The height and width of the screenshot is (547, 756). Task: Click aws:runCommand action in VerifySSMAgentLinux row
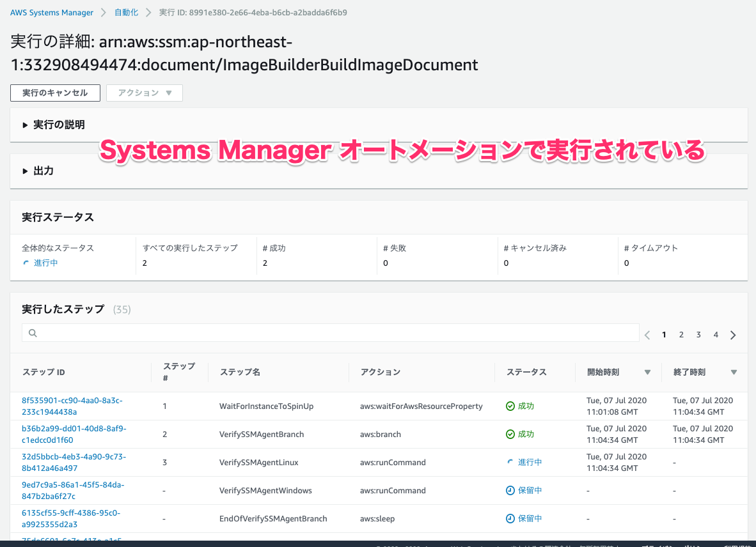pos(393,462)
